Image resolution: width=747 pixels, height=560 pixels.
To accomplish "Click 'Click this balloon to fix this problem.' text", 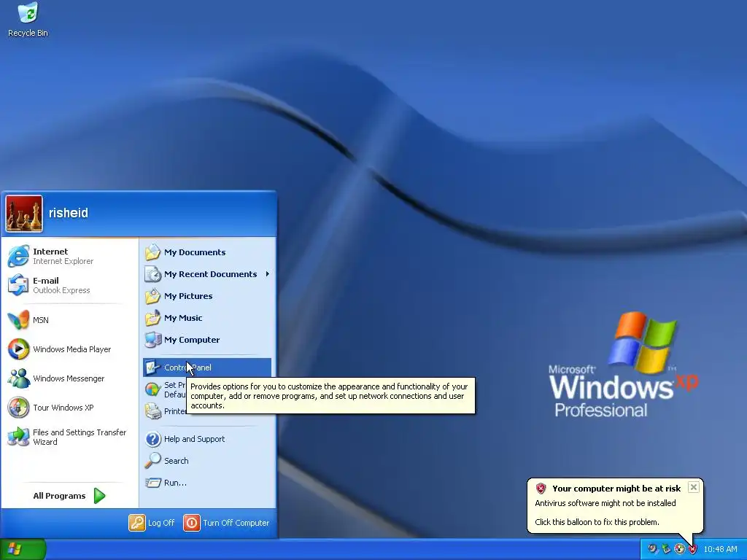I will (597, 522).
